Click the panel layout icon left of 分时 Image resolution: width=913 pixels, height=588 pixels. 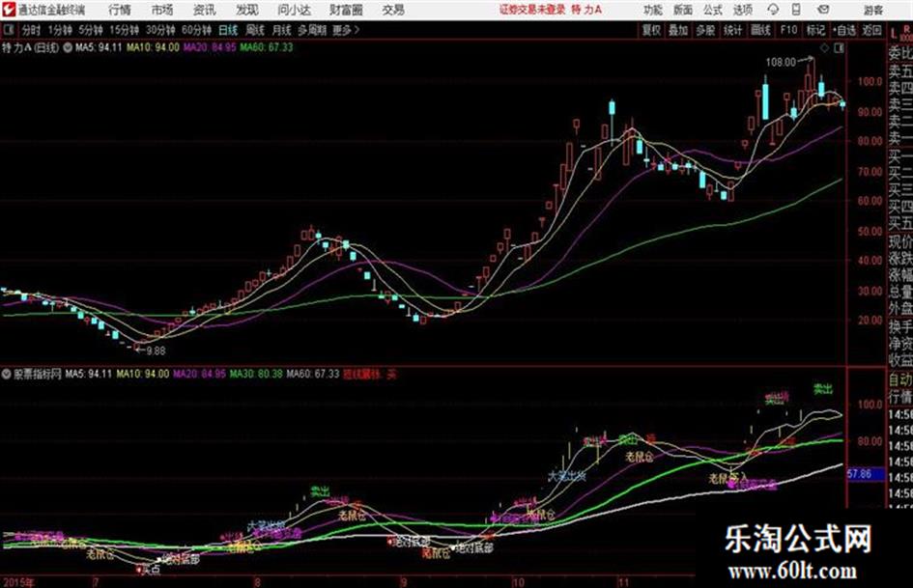9,30
